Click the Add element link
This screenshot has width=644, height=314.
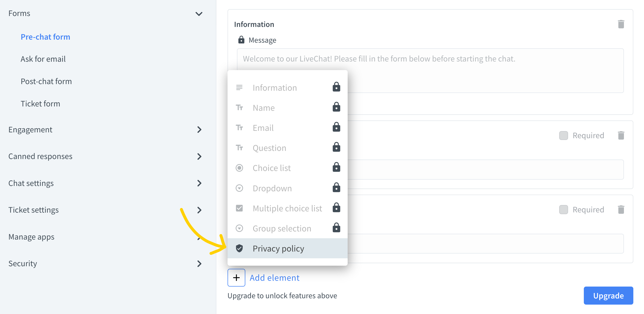[x=275, y=278]
